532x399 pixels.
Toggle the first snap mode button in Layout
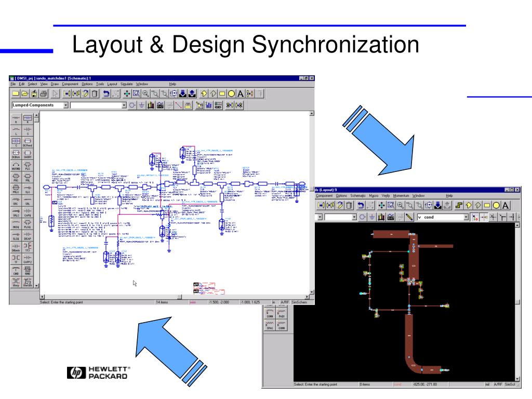pos(475,217)
